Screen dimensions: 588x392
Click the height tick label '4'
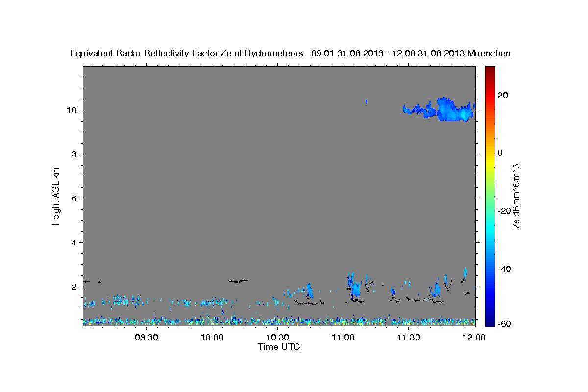coord(75,242)
